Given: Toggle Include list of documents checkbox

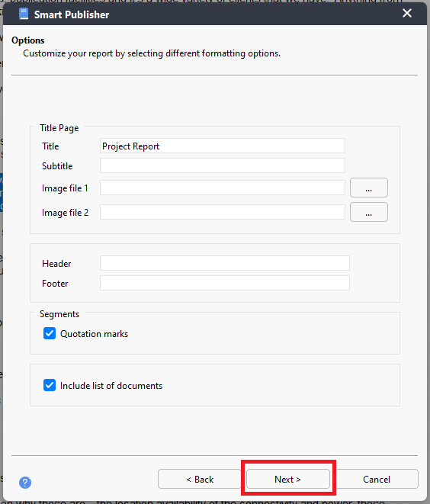Looking at the screenshot, I should coord(50,385).
